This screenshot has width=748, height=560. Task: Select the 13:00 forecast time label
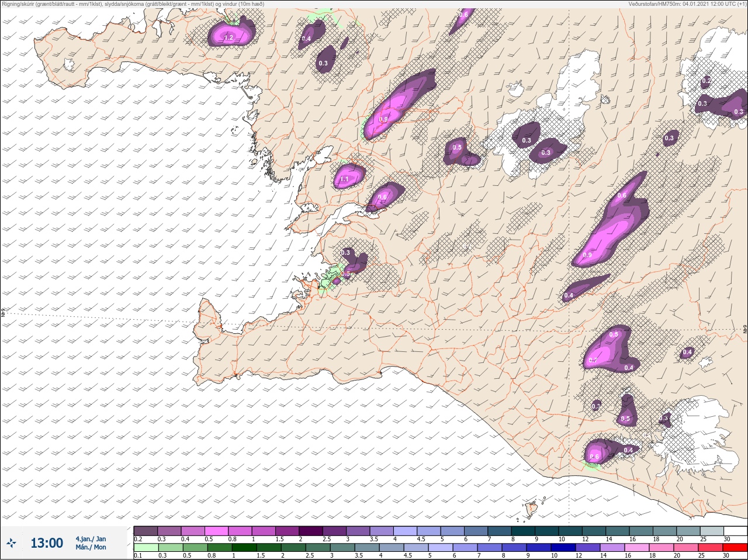(x=47, y=543)
